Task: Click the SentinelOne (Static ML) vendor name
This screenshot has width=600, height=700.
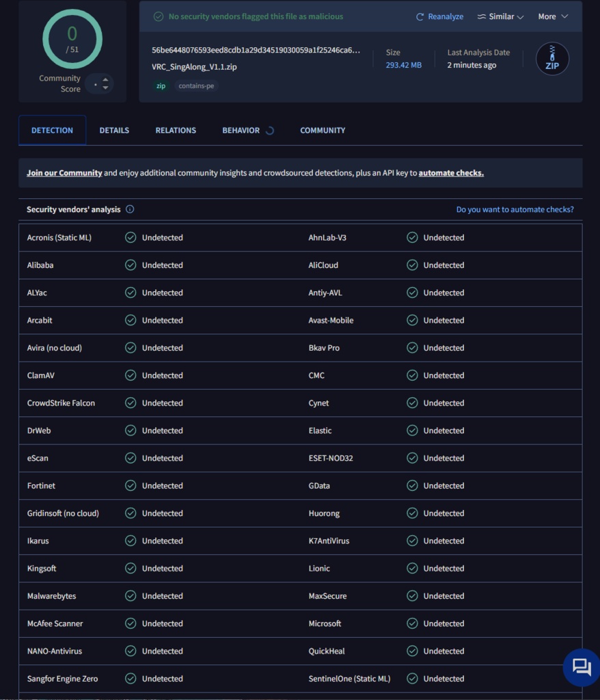Action: pyautogui.click(x=349, y=679)
